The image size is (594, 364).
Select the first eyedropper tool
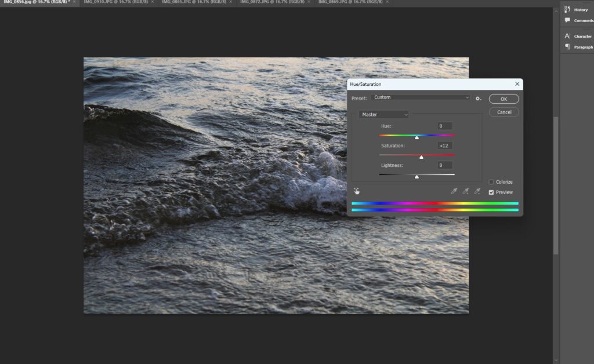454,191
